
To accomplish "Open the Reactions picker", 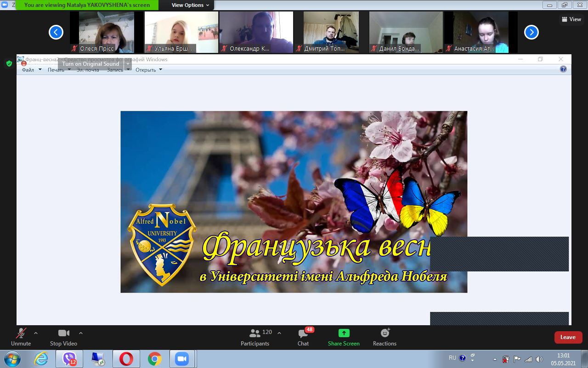I will pyautogui.click(x=385, y=337).
